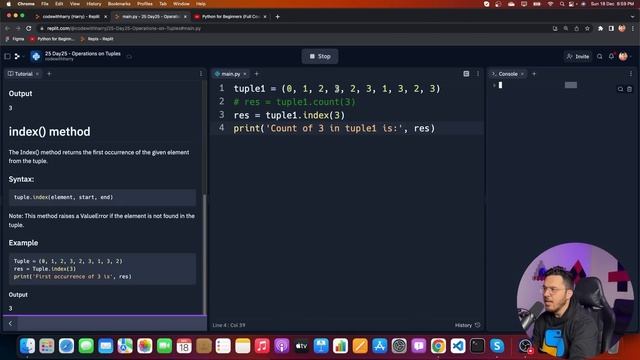
Task: Open the Figma bookmark
Action: click(15, 39)
